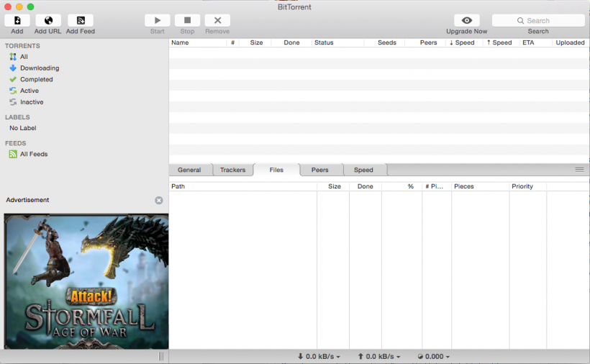This screenshot has height=364, width=590.
Task: Sort torrents by Status column
Action: [x=338, y=42]
